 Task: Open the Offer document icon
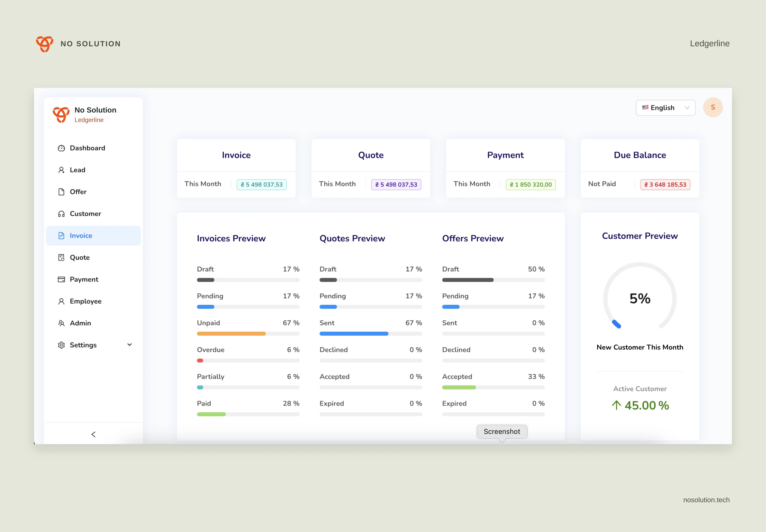point(61,192)
